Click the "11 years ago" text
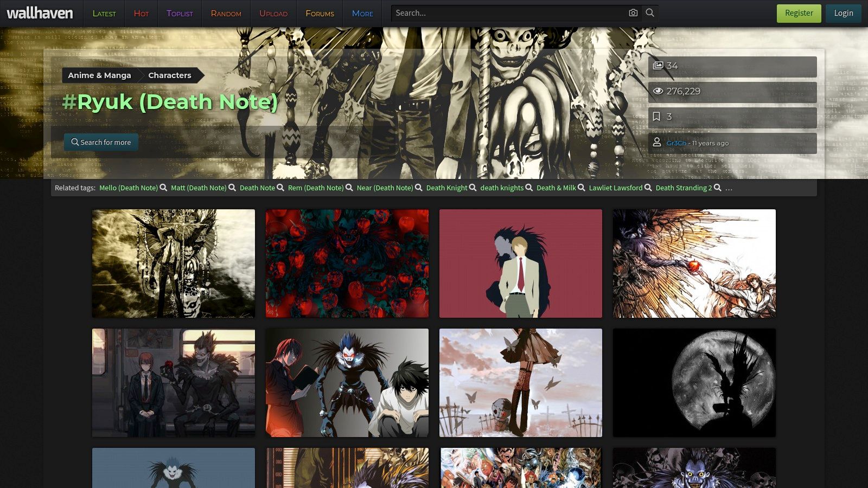 pos(710,143)
